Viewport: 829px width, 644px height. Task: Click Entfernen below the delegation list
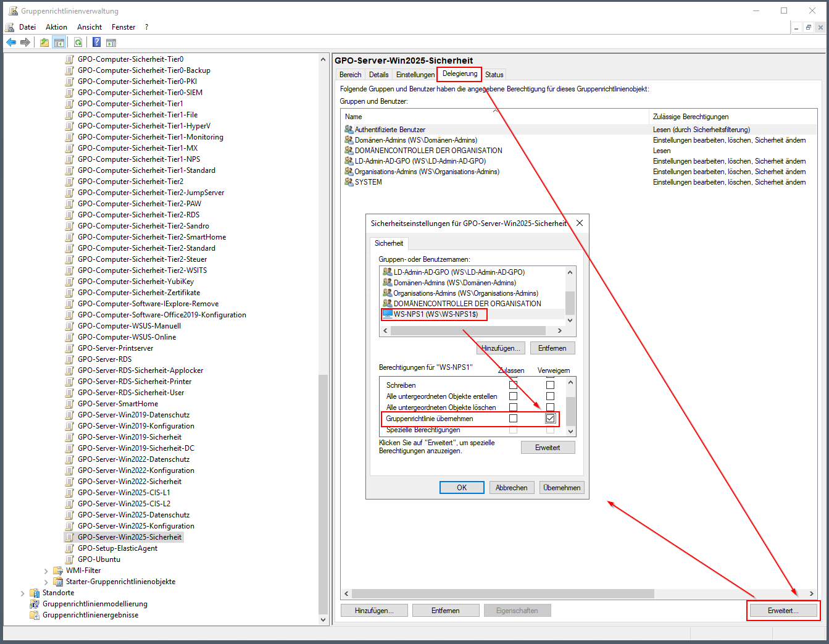coord(446,611)
